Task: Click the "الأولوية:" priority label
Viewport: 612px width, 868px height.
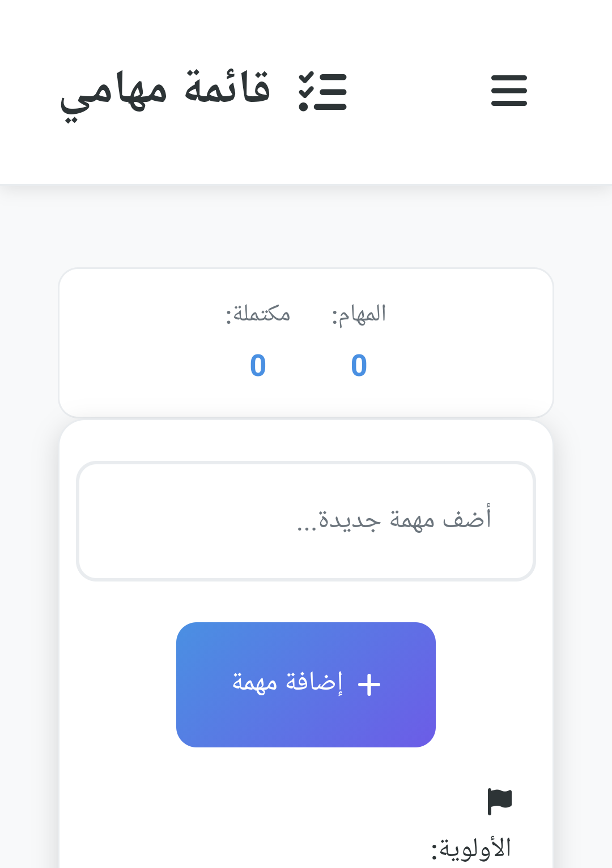Action: click(471, 848)
